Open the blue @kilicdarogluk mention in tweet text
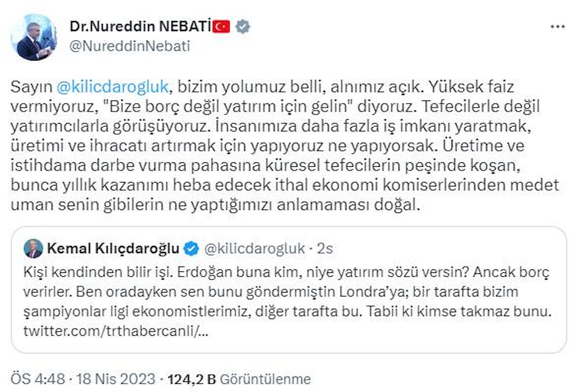577x392 pixels. click(x=113, y=87)
